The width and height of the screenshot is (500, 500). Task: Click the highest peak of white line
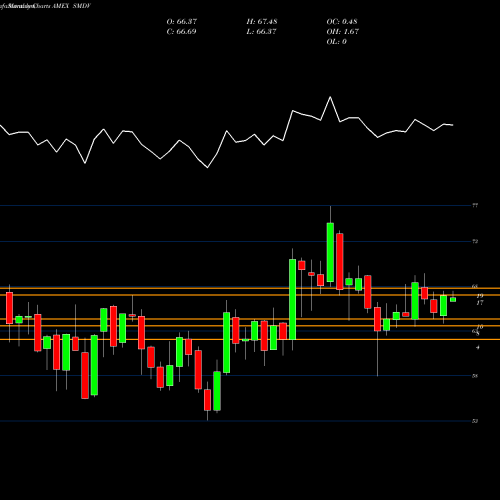[x=330, y=97]
